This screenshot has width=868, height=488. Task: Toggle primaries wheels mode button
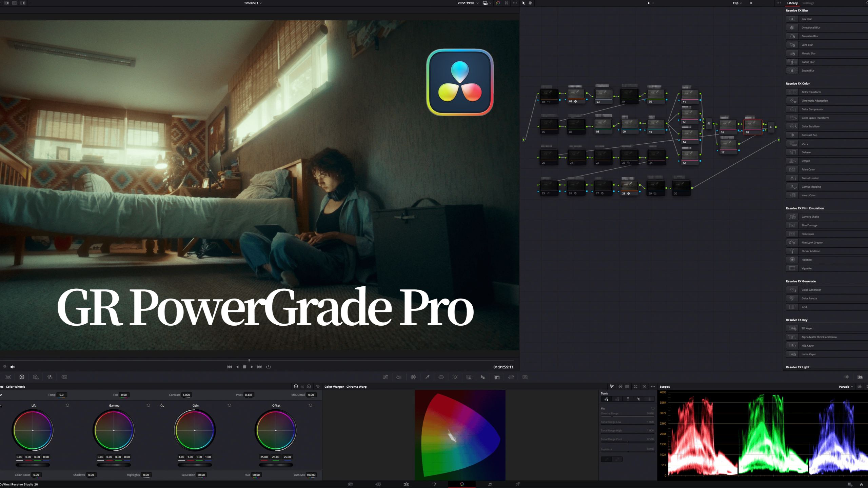click(x=296, y=386)
